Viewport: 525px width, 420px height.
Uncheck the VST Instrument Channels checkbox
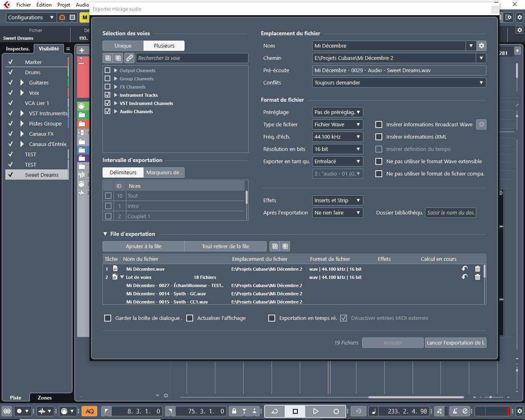[x=107, y=103]
